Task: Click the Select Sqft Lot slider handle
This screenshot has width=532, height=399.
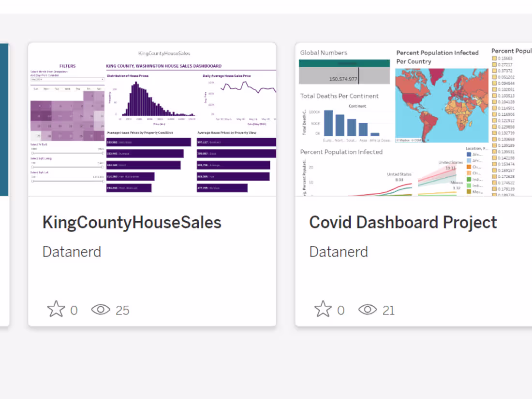Action: (x=32, y=181)
